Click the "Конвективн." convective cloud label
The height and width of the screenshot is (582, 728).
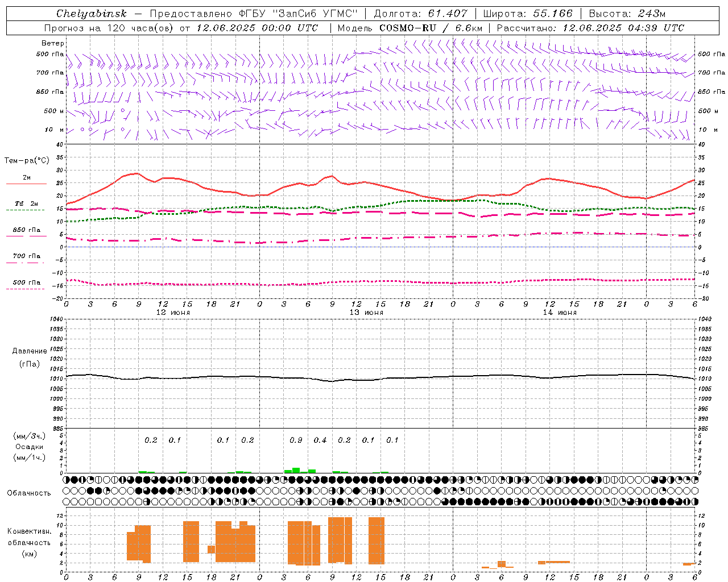click(30, 531)
